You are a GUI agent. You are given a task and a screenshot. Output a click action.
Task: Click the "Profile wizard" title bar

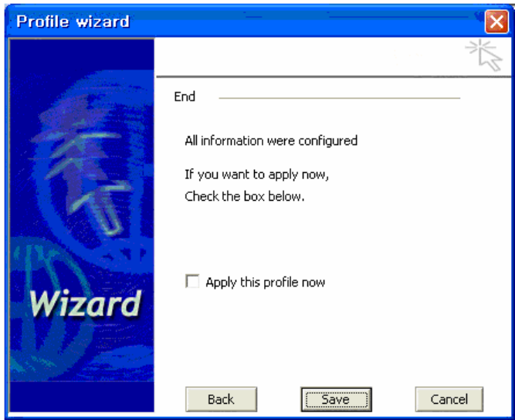tap(245, 22)
